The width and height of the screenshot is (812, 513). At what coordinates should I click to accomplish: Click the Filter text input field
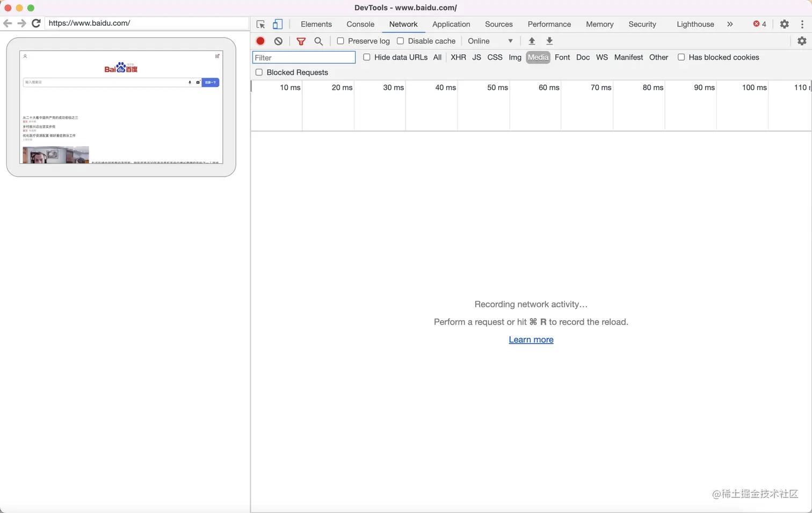[304, 57]
